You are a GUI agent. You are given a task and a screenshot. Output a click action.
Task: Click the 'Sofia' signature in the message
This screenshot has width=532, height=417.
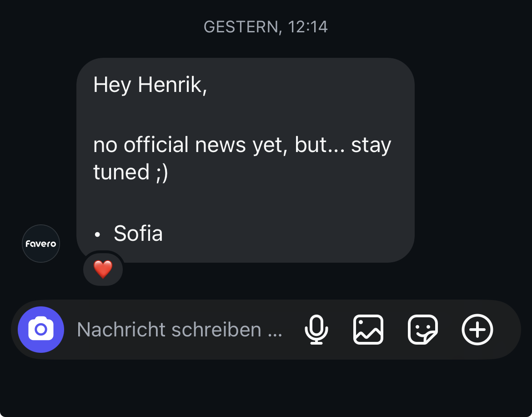pyautogui.click(x=138, y=234)
